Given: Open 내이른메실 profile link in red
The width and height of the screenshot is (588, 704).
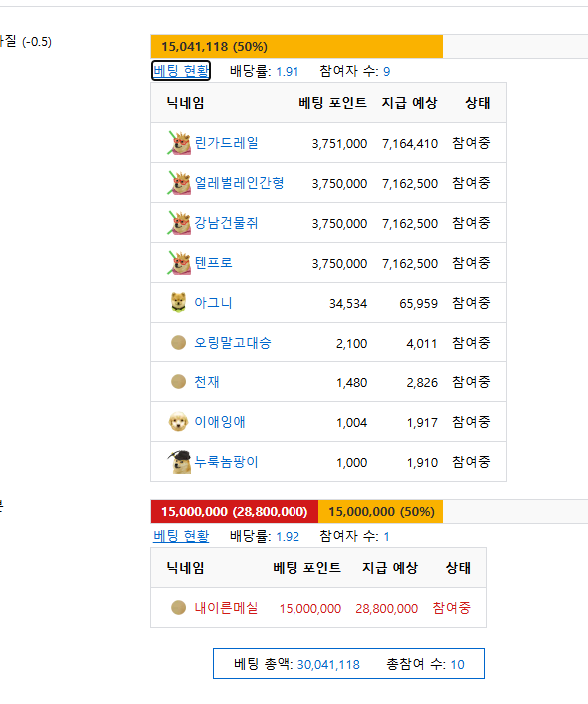Looking at the screenshot, I should click(226, 608).
